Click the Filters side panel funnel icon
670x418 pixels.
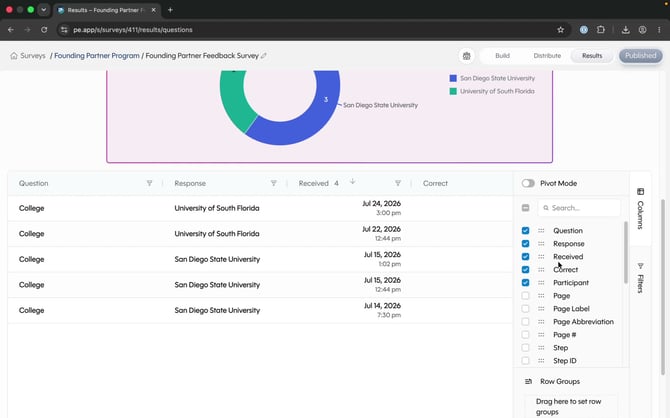pyautogui.click(x=640, y=266)
